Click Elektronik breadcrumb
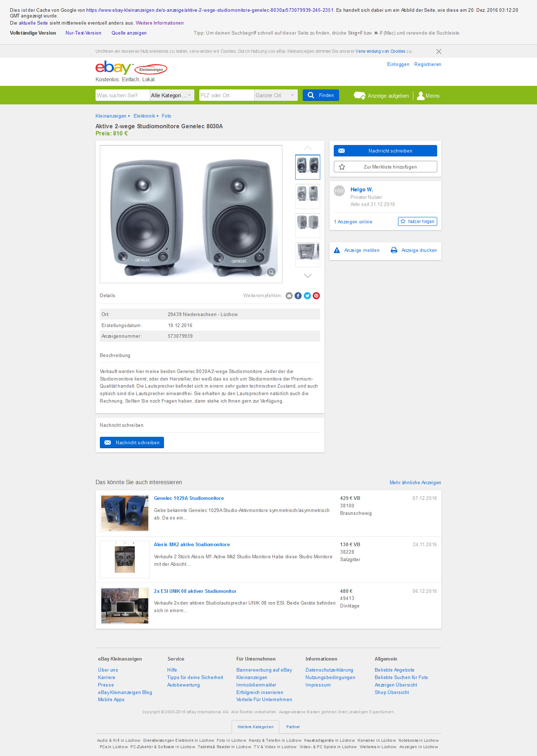537x756 pixels. click(144, 116)
